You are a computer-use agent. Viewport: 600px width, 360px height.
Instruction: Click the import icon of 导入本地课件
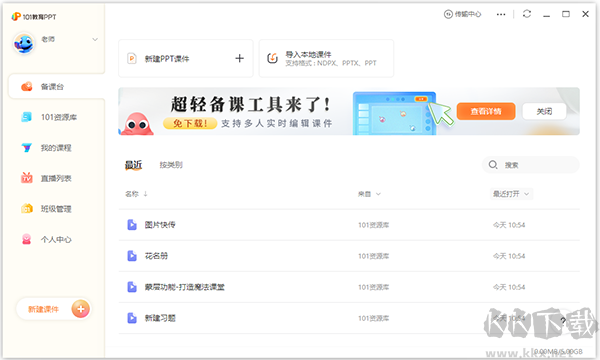pyautogui.click(x=272, y=58)
